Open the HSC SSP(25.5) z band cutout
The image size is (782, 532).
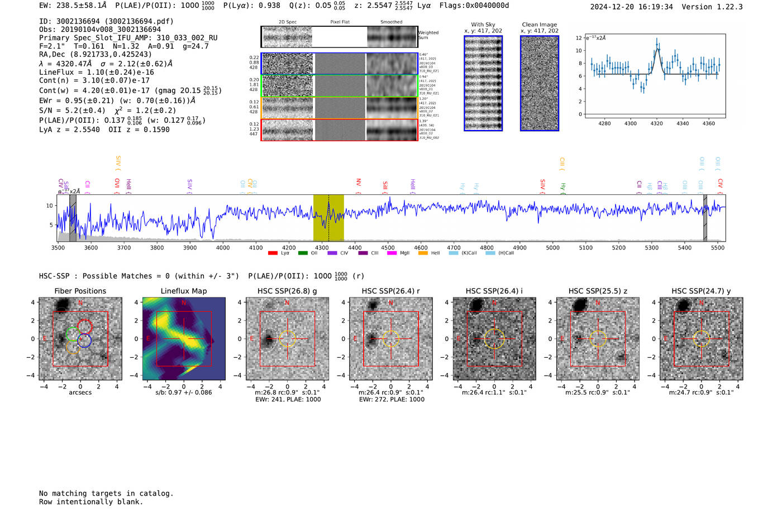(x=598, y=339)
